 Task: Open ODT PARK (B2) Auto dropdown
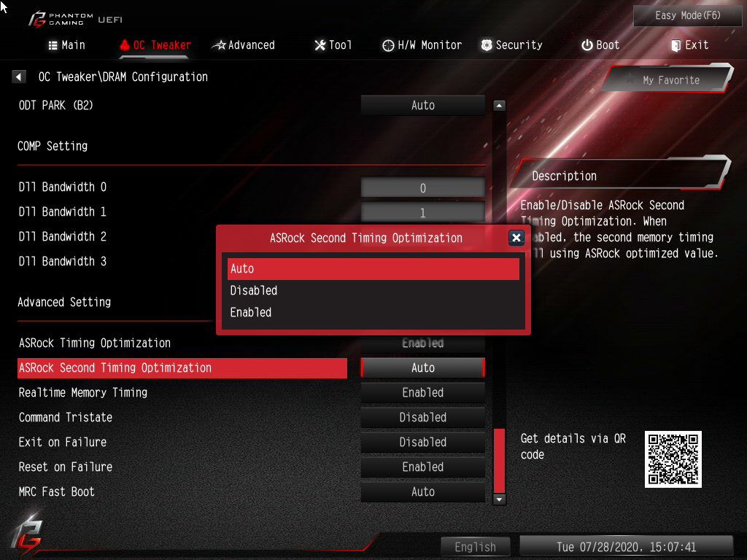(x=422, y=105)
